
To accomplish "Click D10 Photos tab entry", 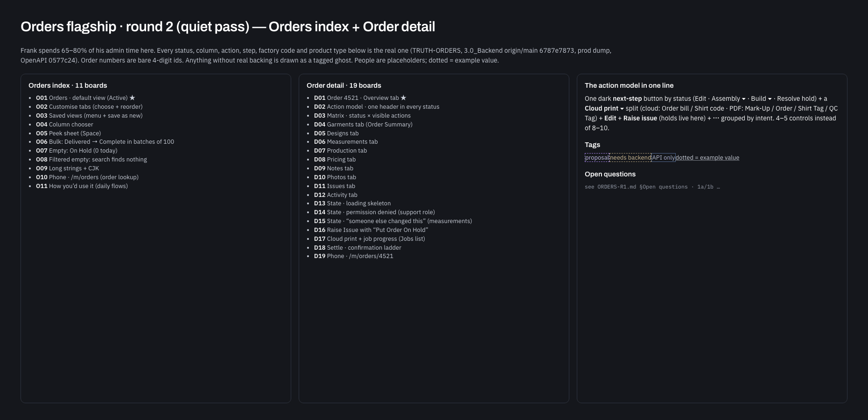I will [x=335, y=177].
